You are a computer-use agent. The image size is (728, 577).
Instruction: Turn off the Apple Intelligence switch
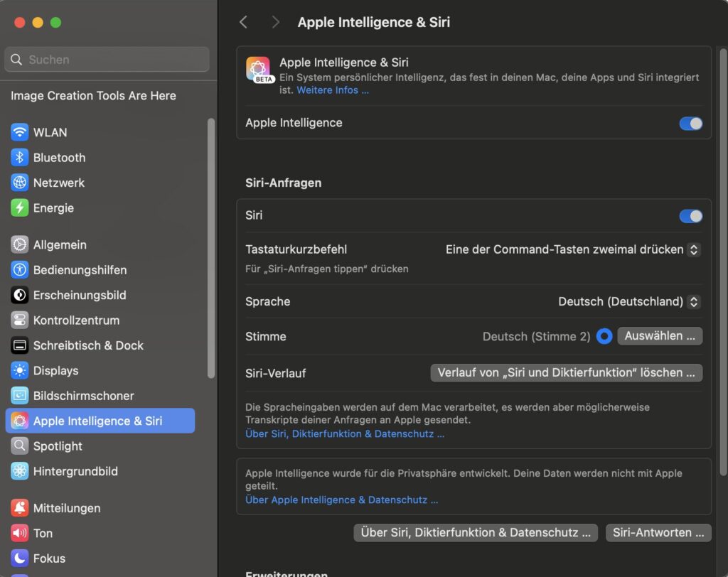coord(690,124)
